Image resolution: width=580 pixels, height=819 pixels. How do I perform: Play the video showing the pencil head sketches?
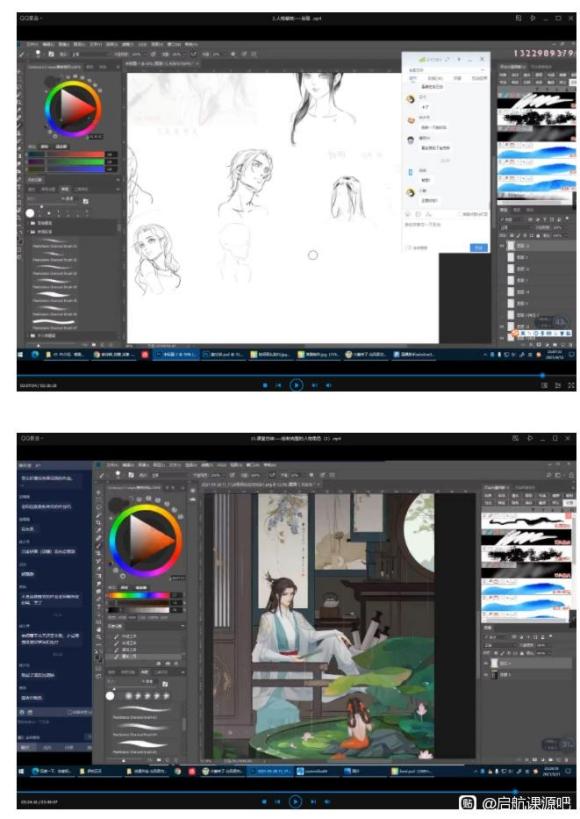click(x=296, y=385)
